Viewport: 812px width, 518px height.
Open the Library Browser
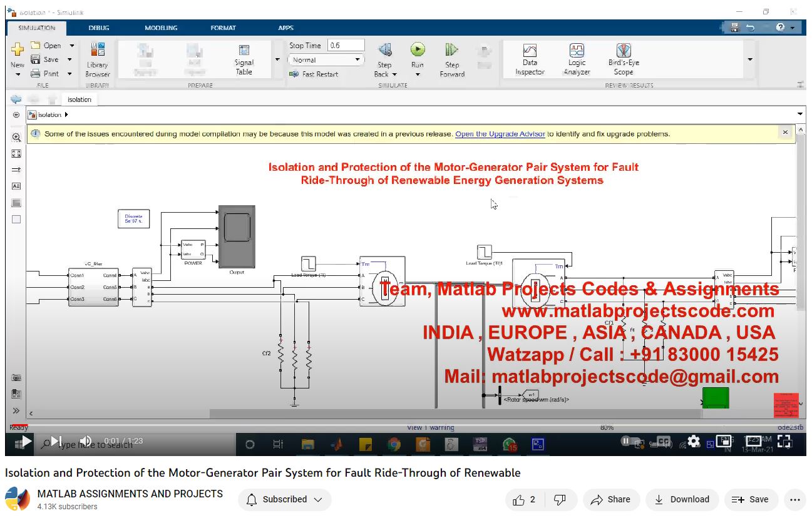tap(98, 59)
